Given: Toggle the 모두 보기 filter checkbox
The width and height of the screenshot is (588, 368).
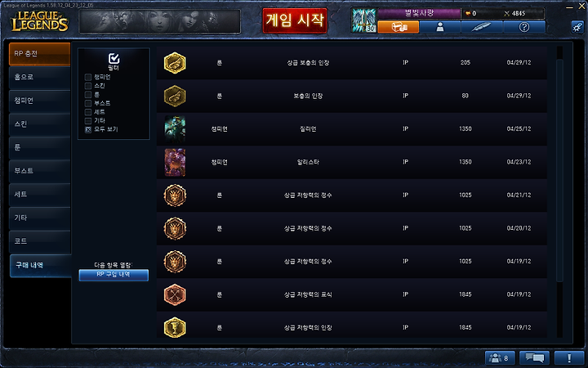Looking at the screenshot, I should pos(88,129).
